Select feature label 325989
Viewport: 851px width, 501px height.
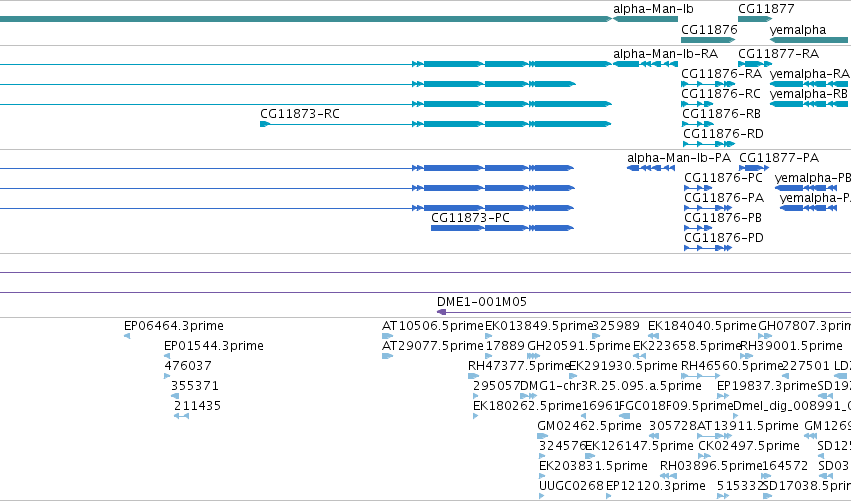616,326
